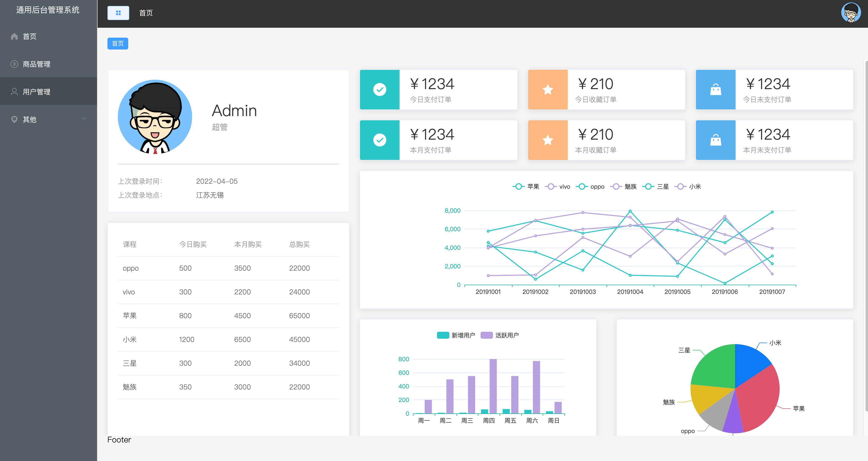Select 用户管理 in the sidebar
868x461 pixels.
click(x=36, y=92)
